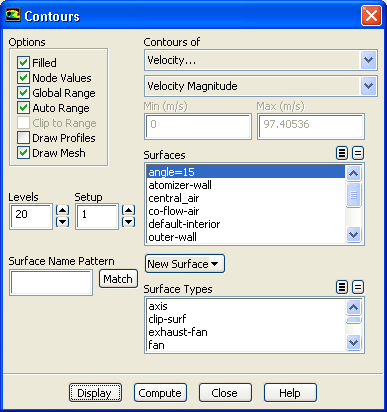This screenshot has height=412, width=387.
Task: Open the Velocity... category dropdown
Action: [x=368, y=60]
